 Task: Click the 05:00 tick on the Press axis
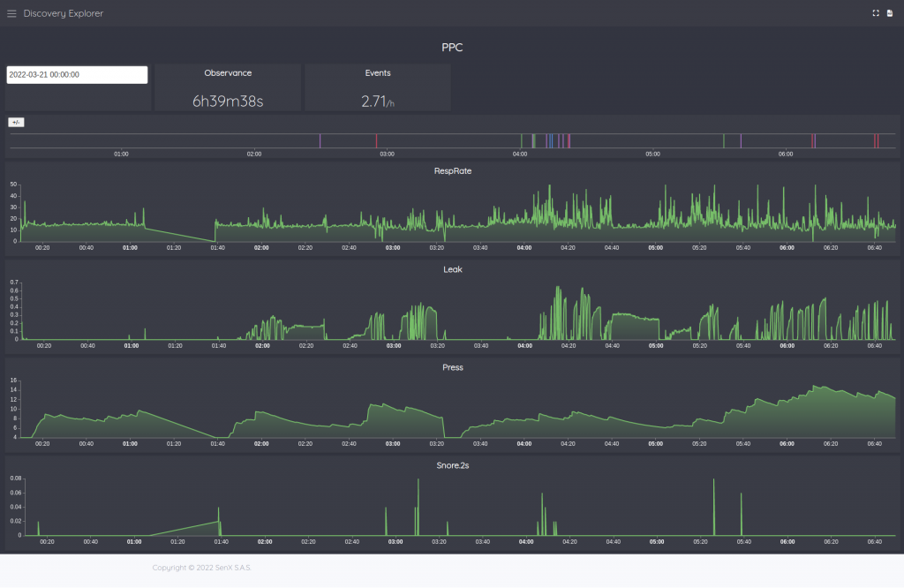pyautogui.click(x=656, y=444)
